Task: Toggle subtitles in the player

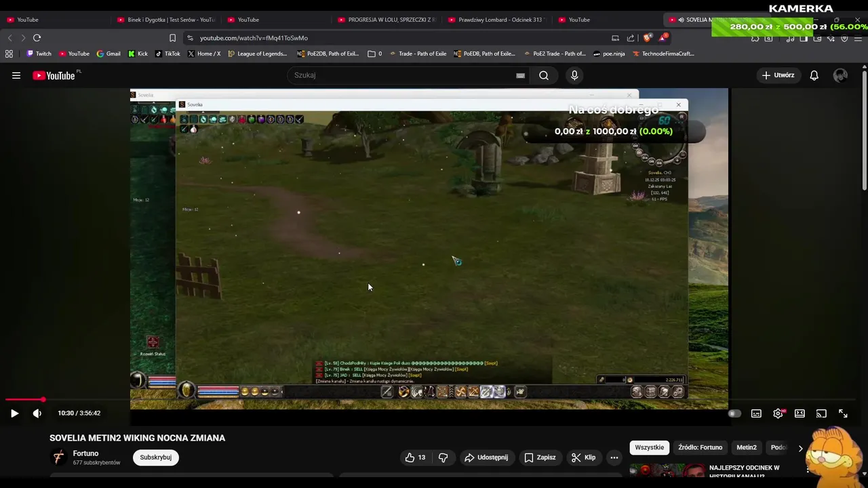Action: click(x=756, y=413)
